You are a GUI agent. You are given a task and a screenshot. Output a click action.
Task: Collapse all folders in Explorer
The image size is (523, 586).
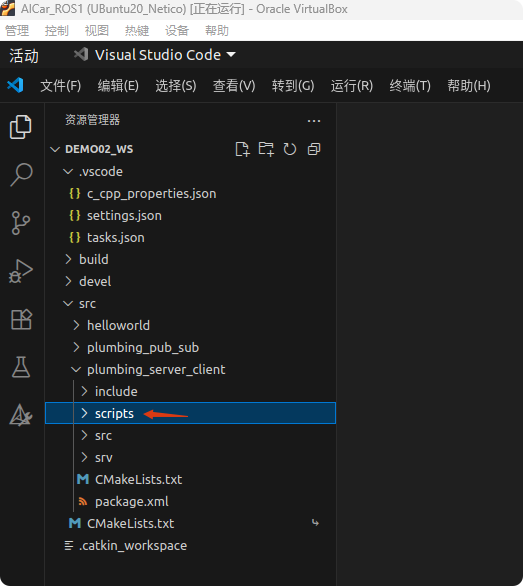tap(314, 149)
